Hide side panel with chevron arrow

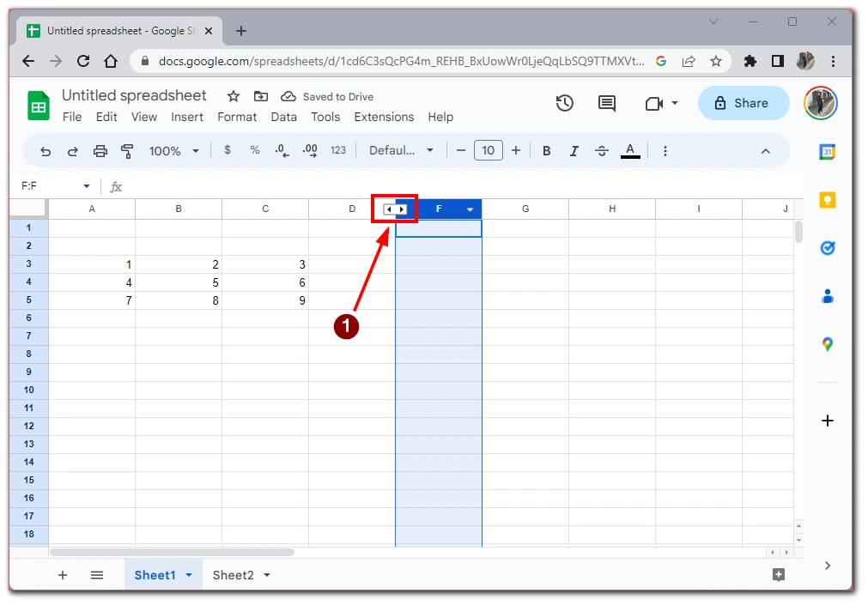(x=827, y=565)
